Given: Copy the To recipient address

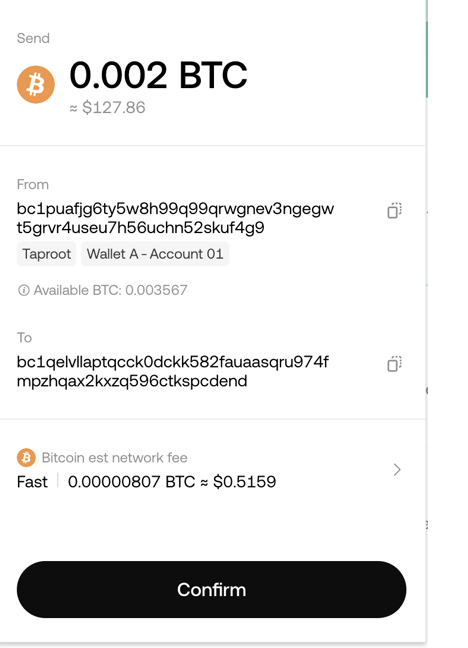Looking at the screenshot, I should tap(394, 364).
